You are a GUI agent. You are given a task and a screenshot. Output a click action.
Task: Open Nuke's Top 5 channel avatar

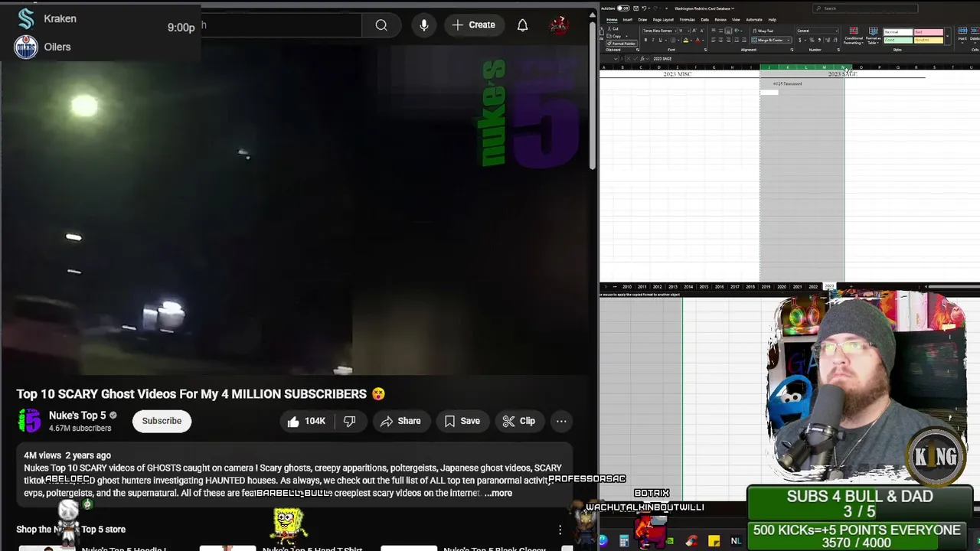(x=29, y=421)
